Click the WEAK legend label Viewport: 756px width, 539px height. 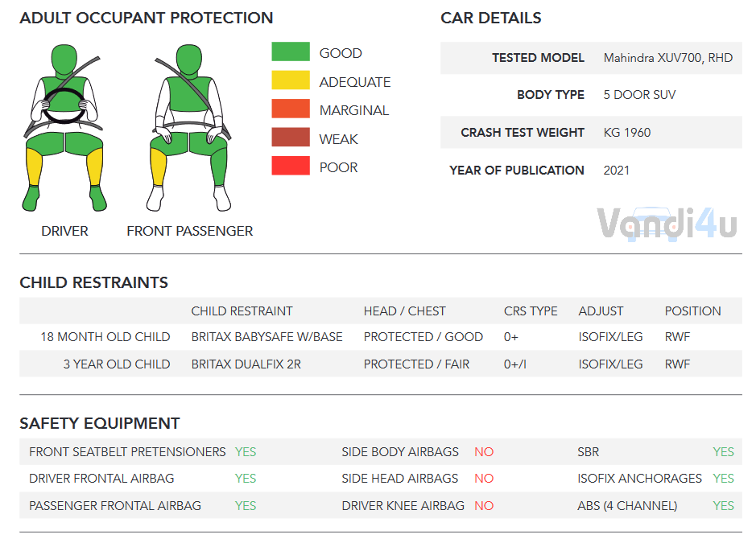[338, 139]
